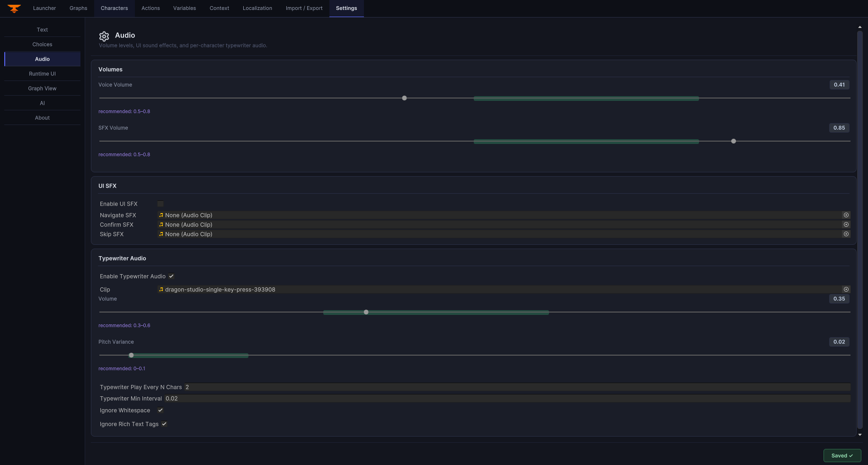The image size is (868, 465).
Task: Click the Pitch Variance value field 0.02
Action: tap(839, 342)
